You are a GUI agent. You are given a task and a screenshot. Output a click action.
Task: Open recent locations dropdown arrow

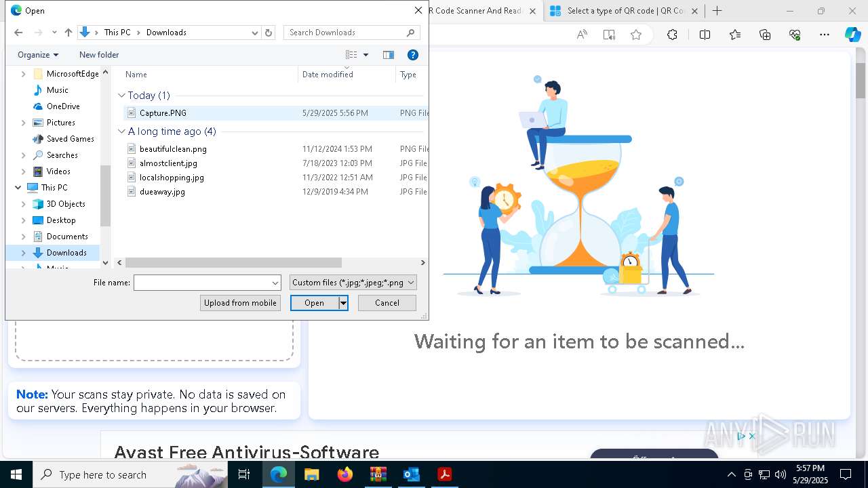pyautogui.click(x=54, y=33)
